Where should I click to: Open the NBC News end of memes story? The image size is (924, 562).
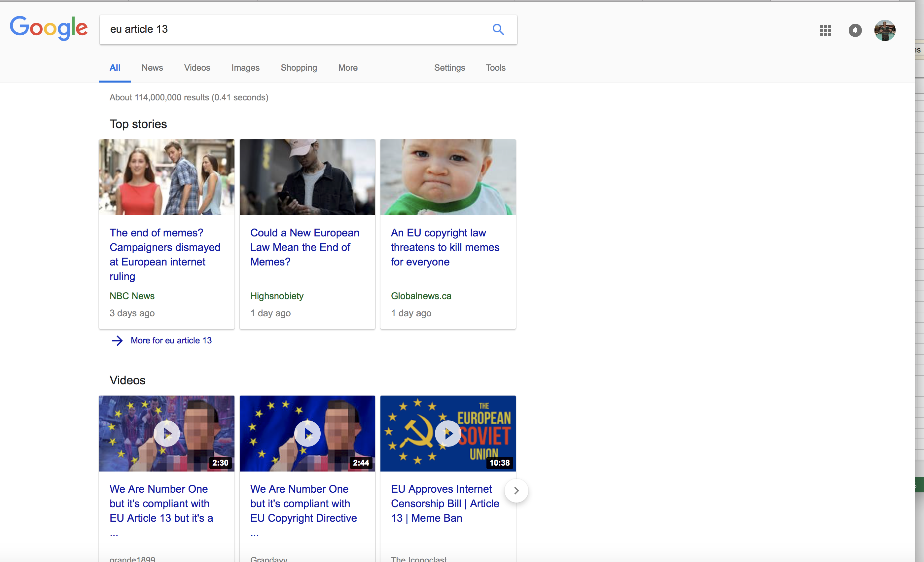[165, 254]
